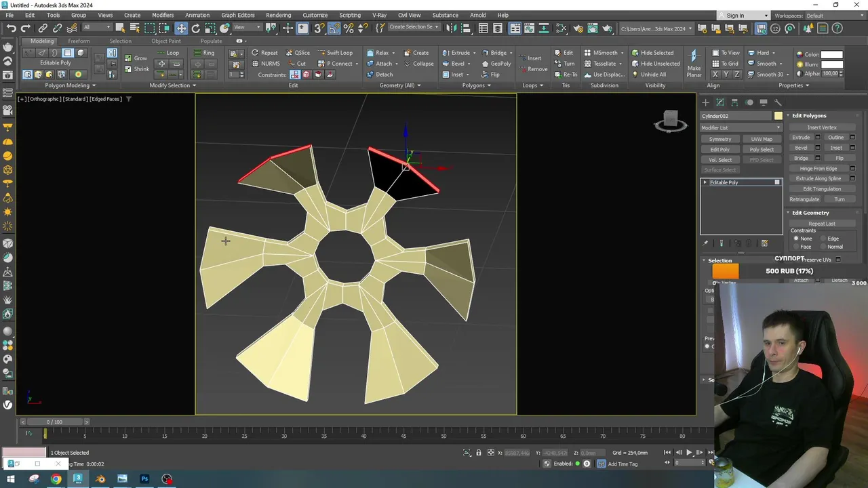Image resolution: width=868 pixels, height=488 pixels.
Task: Select the Edge constraint radio button
Action: click(x=823, y=239)
